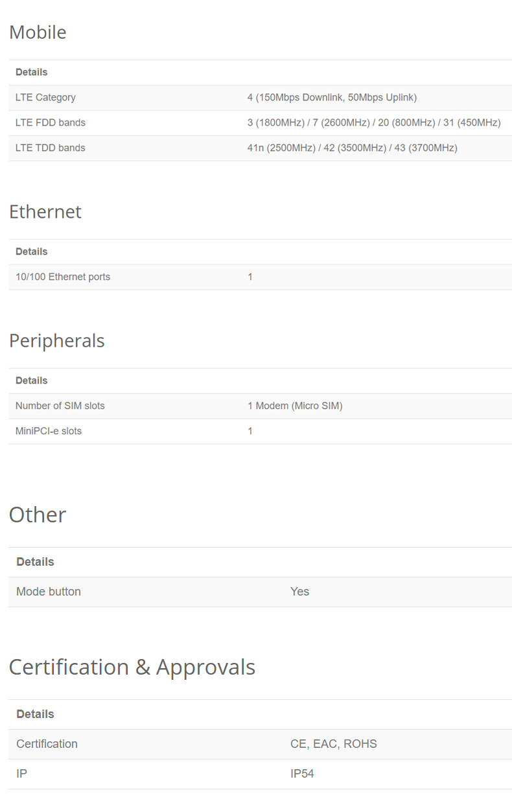The width and height of the screenshot is (512, 812).
Task: Click the IP54 rating value
Action: [302, 774]
